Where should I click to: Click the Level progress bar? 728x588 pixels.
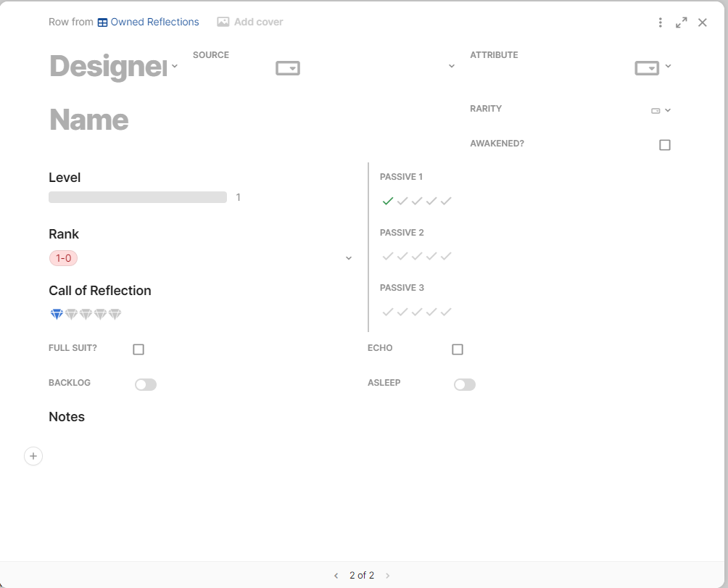[138, 197]
